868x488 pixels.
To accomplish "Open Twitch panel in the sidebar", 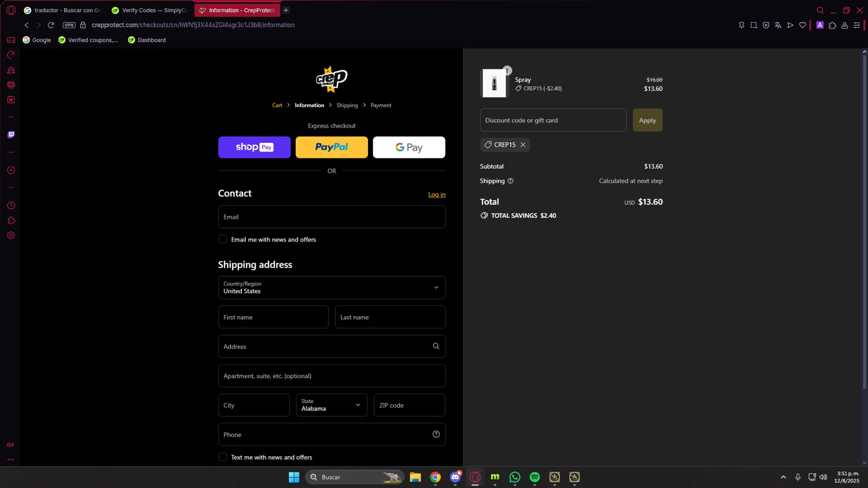I will pyautogui.click(x=10, y=135).
